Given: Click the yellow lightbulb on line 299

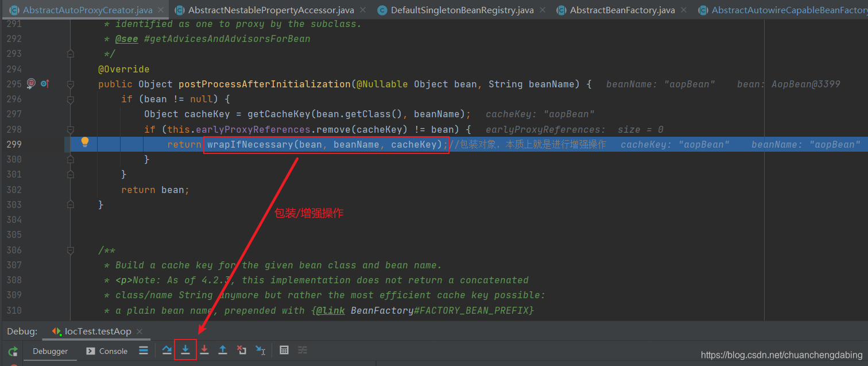Looking at the screenshot, I should 85,142.
